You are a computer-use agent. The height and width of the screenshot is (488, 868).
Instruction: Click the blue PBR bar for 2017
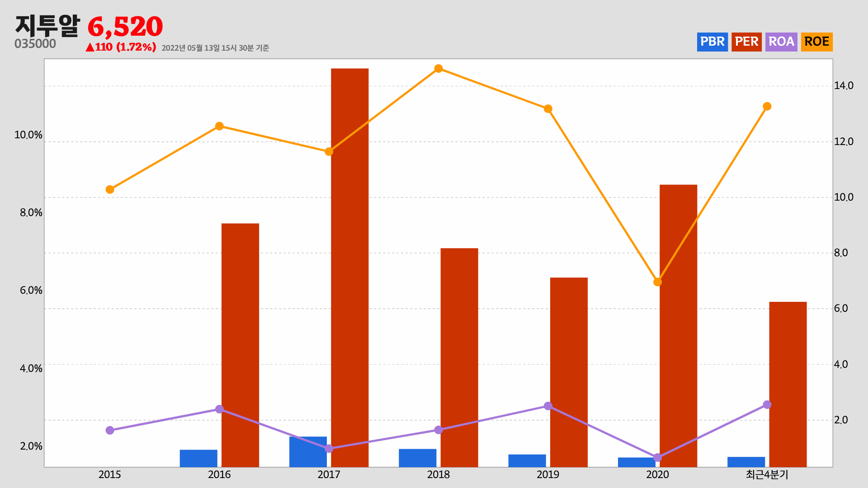click(308, 452)
